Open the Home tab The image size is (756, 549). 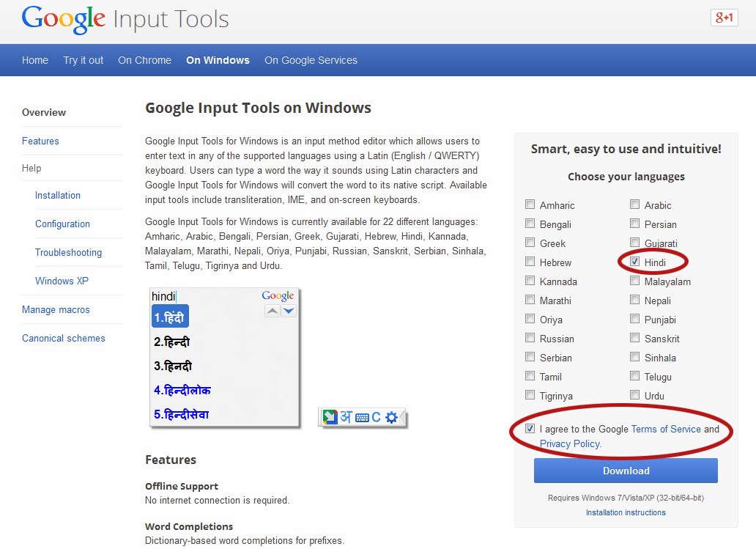(34, 60)
